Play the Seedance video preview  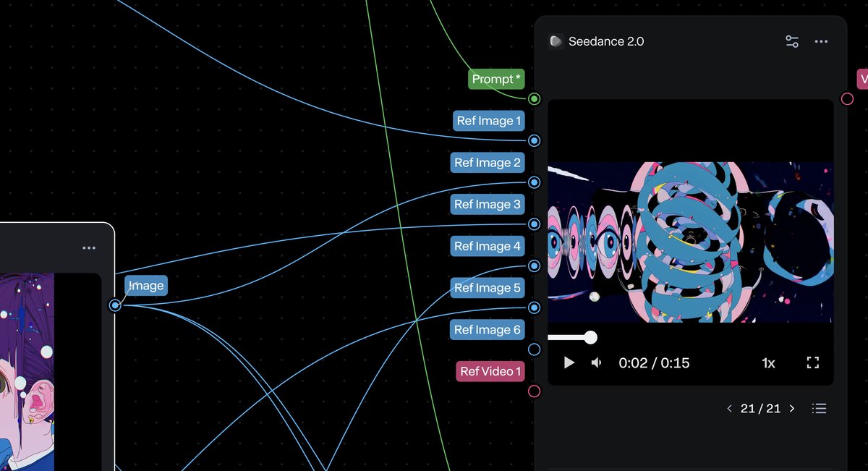point(569,362)
